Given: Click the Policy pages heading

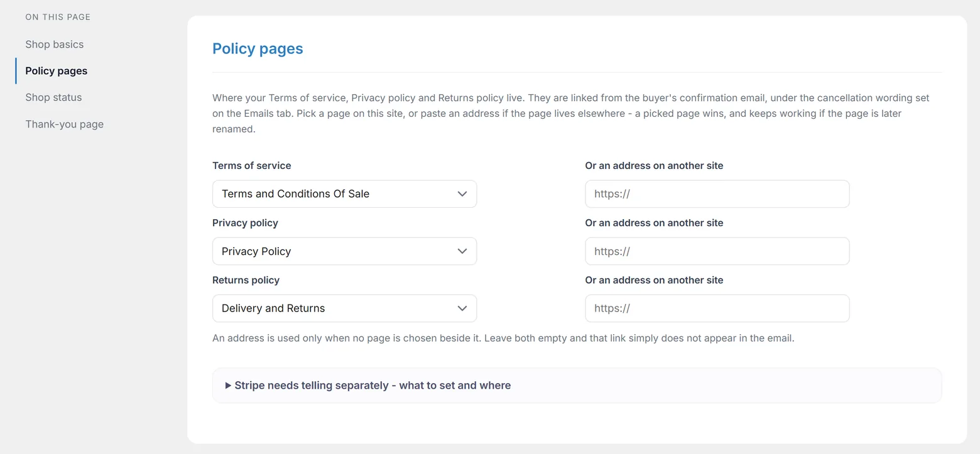Looking at the screenshot, I should click(x=258, y=49).
